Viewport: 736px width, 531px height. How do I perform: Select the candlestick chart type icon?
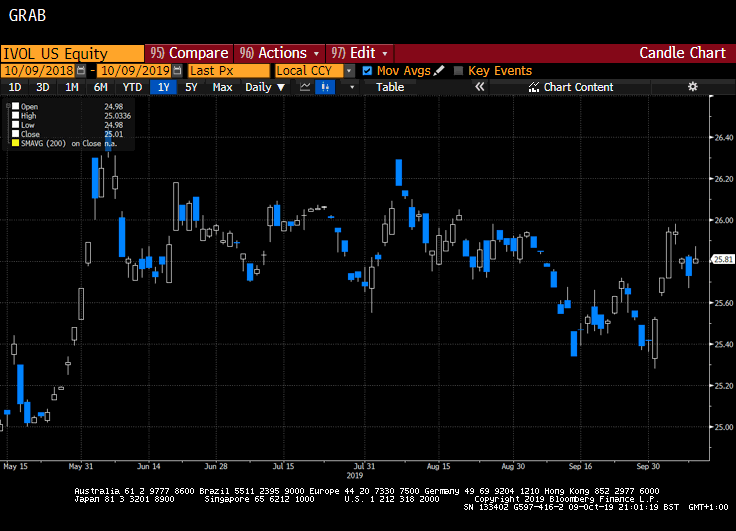click(325, 87)
